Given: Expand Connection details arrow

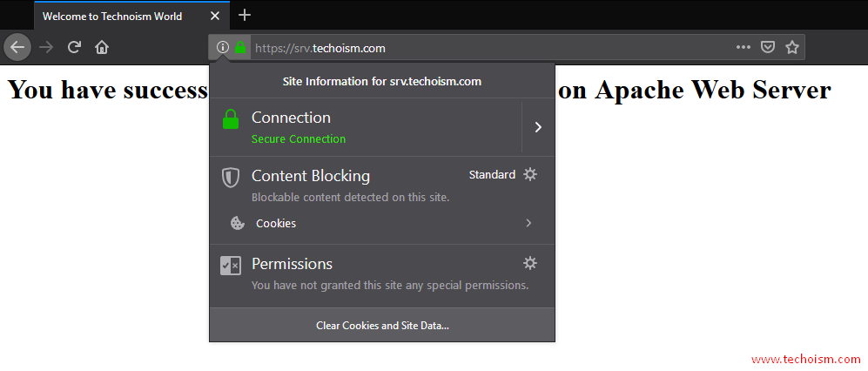Looking at the screenshot, I should click(538, 127).
